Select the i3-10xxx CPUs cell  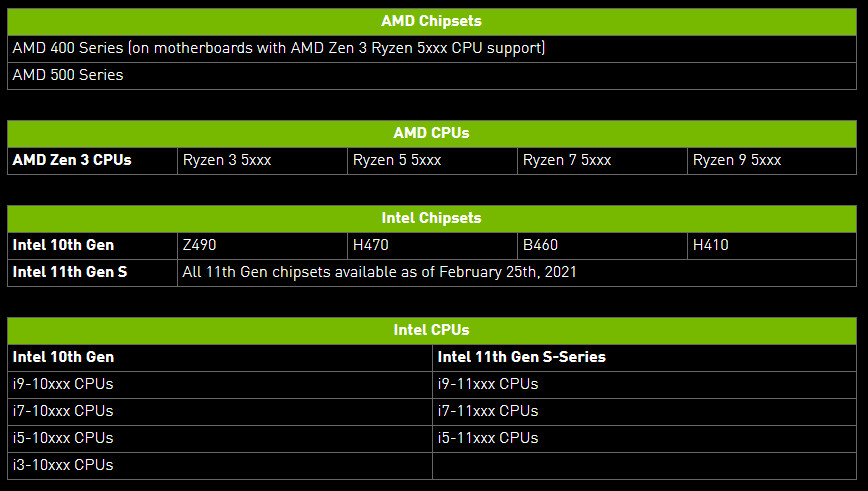click(63, 465)
